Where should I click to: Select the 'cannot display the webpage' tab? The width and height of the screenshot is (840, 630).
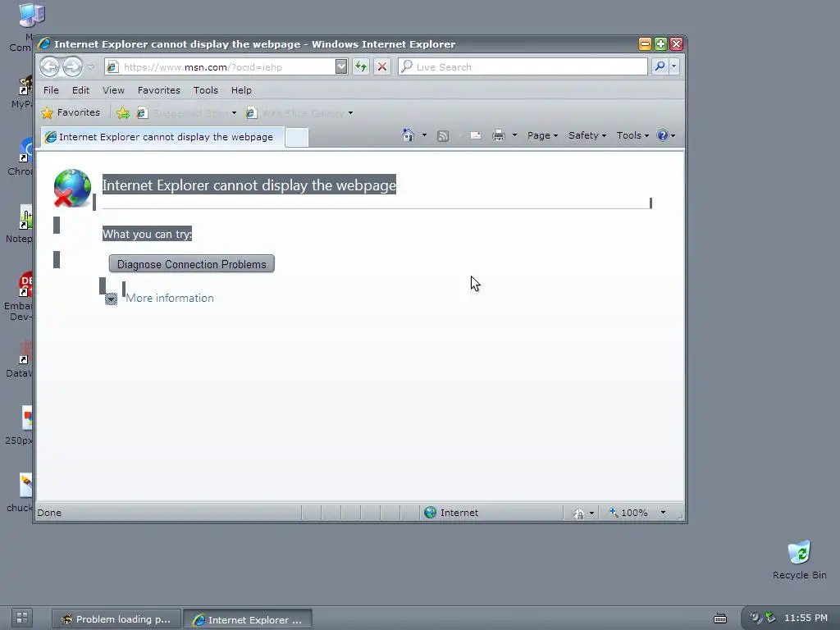(x=162, y=137)
